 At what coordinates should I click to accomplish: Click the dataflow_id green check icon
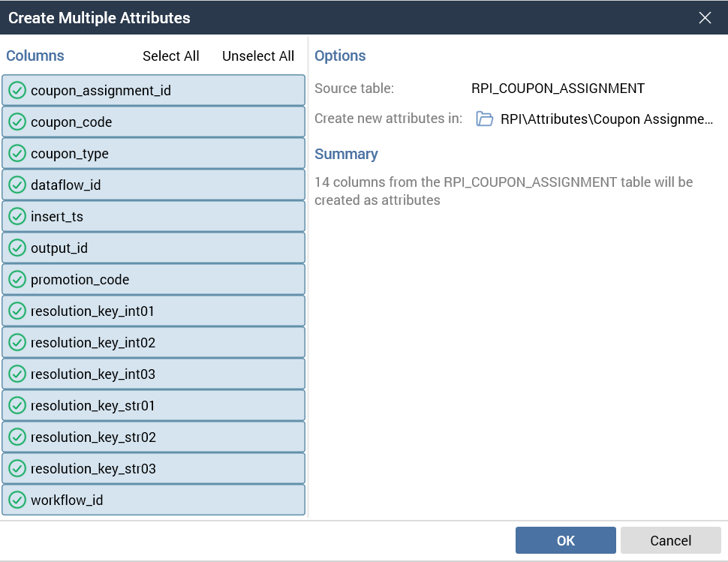(17, 185)
